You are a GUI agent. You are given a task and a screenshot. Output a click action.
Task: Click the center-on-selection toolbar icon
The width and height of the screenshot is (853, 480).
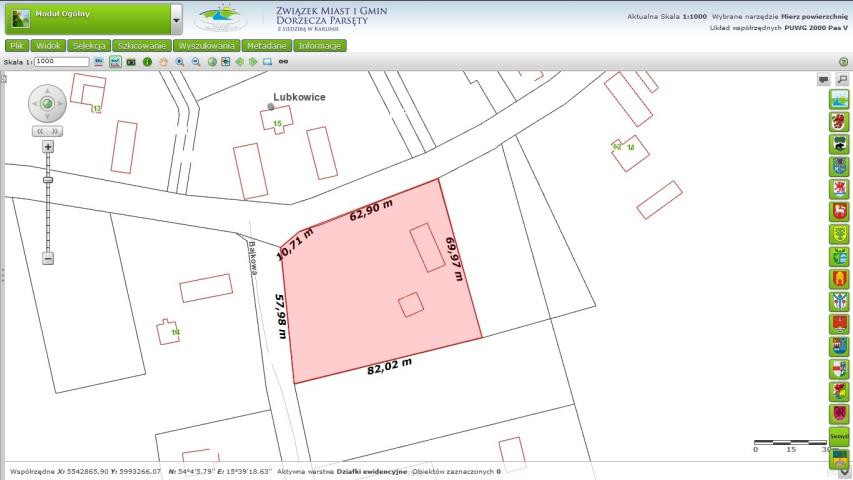click(226, 62)
